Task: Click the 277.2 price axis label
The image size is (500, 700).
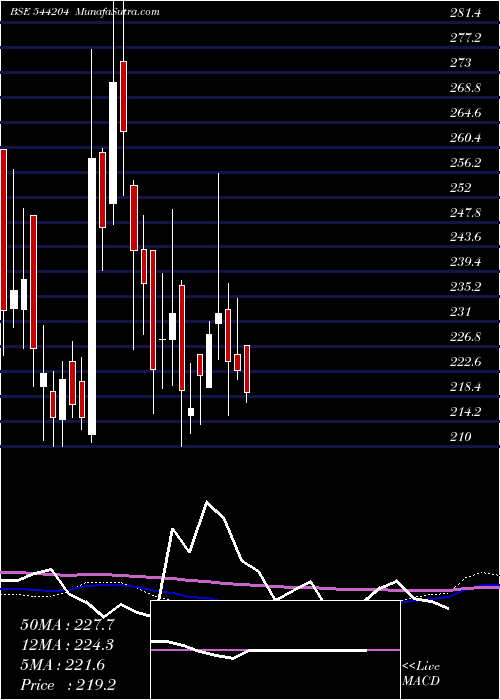Action: pos(465,38)
